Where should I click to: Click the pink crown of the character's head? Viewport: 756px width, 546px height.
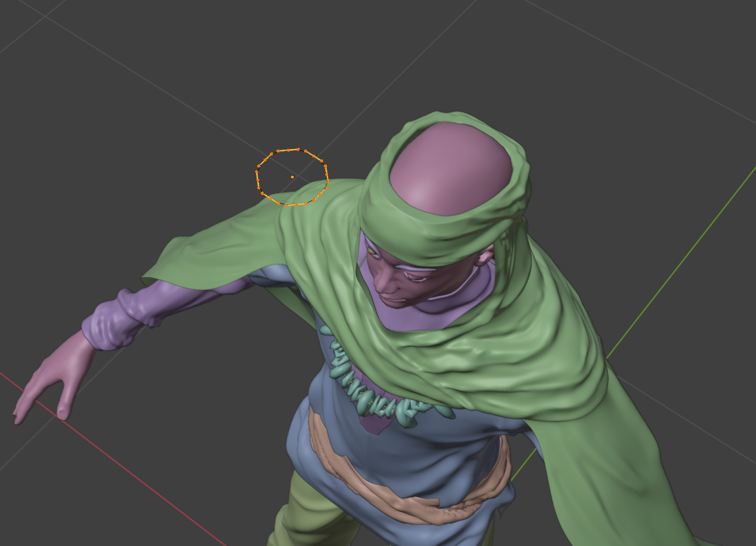coord(451,169)
